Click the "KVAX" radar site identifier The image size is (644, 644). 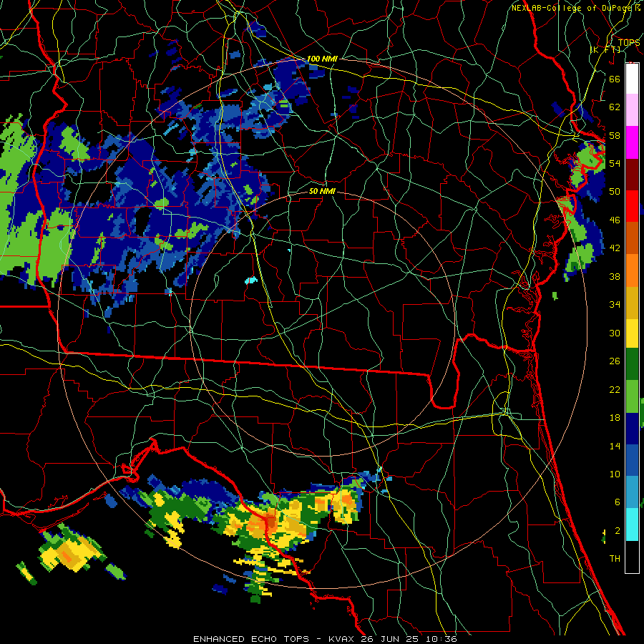point(343,639)
